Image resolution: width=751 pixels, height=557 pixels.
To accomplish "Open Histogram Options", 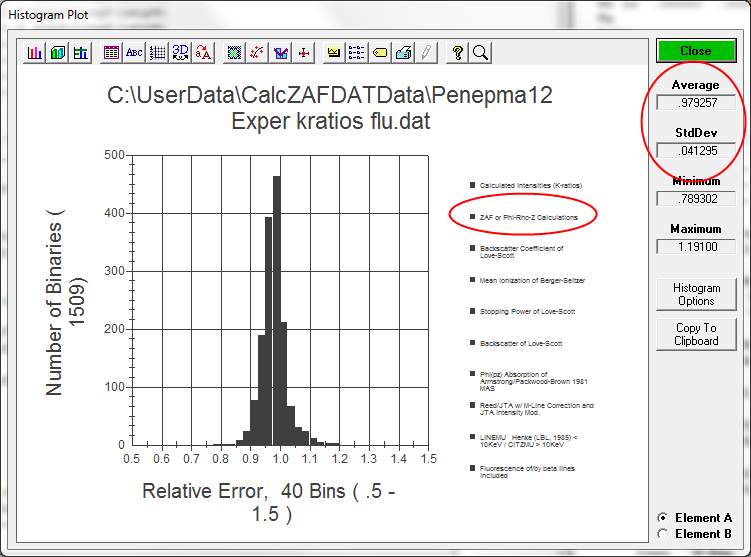I will [696, 294].
